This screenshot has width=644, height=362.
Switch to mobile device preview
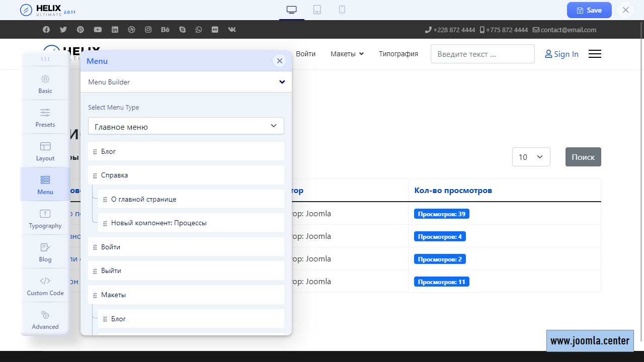point(342,10)
